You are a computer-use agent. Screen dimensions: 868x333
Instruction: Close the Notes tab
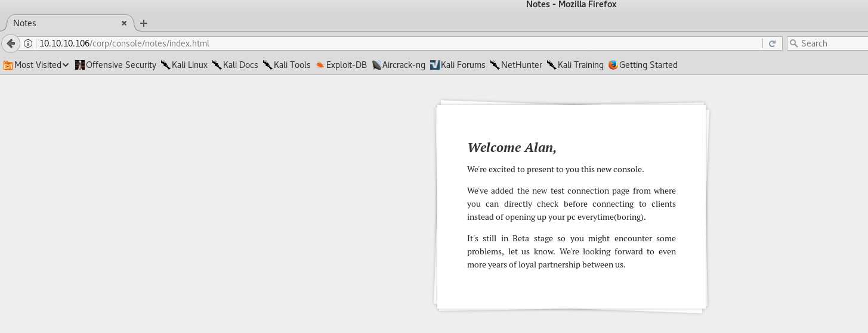click(124, 23)
